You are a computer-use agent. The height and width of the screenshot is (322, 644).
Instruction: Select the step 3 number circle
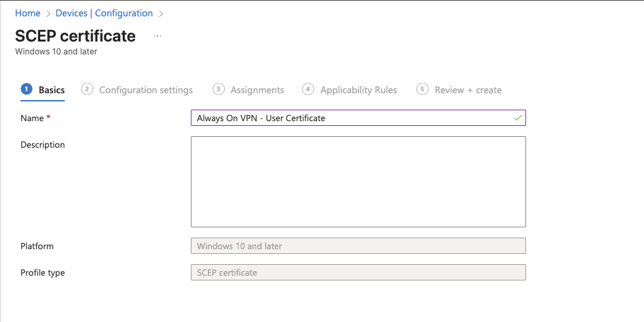pyautogui.click(x=219, y=89)
